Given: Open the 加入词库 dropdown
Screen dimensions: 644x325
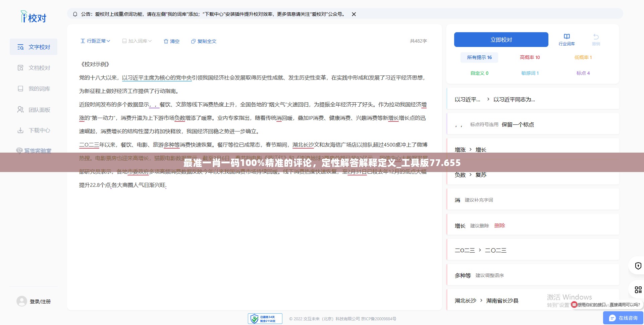Looking at the screenshot, I should [x=137, y=41].
